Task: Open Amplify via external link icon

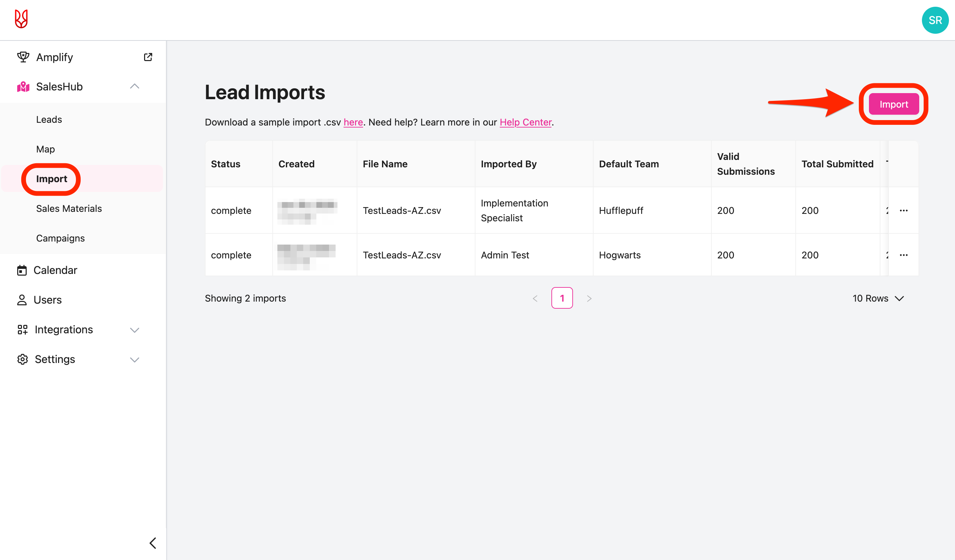Action: 148,57
